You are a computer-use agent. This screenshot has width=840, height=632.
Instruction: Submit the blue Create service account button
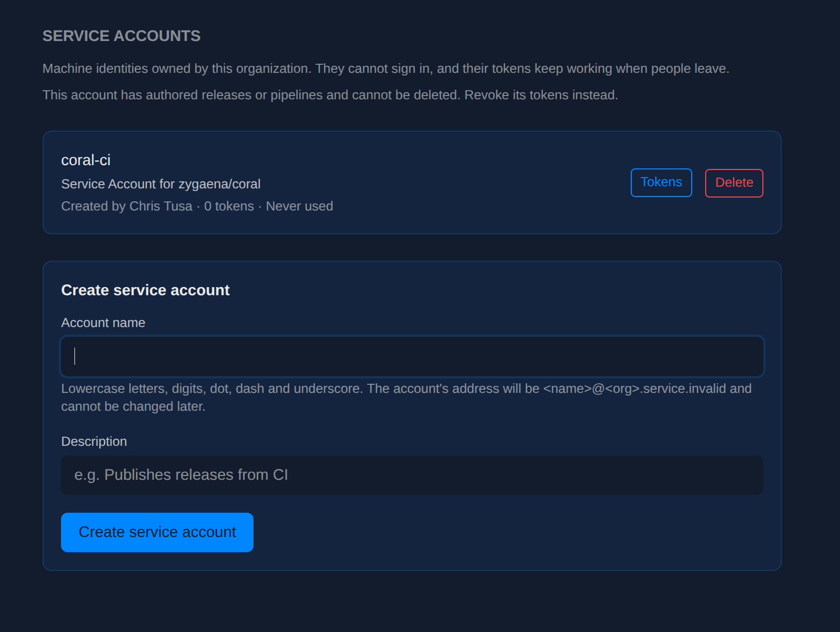point(157,532)
